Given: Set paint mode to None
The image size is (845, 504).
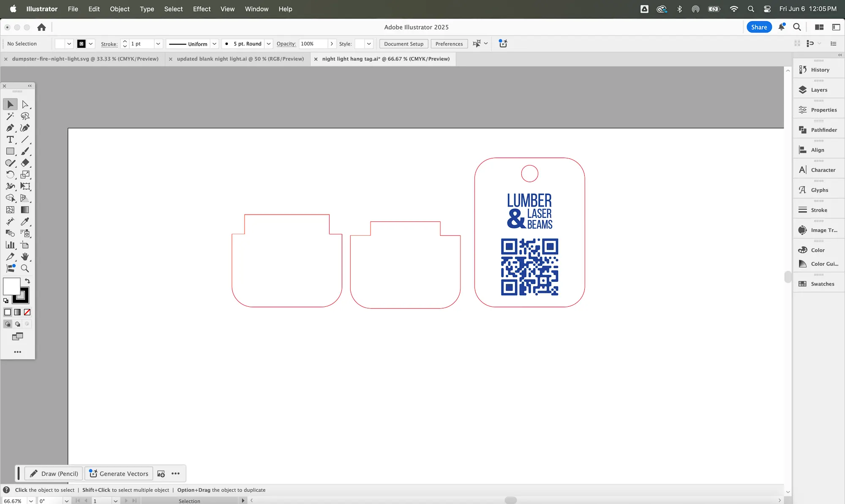Looking at the screenshot, I should (x=27, y=312).
